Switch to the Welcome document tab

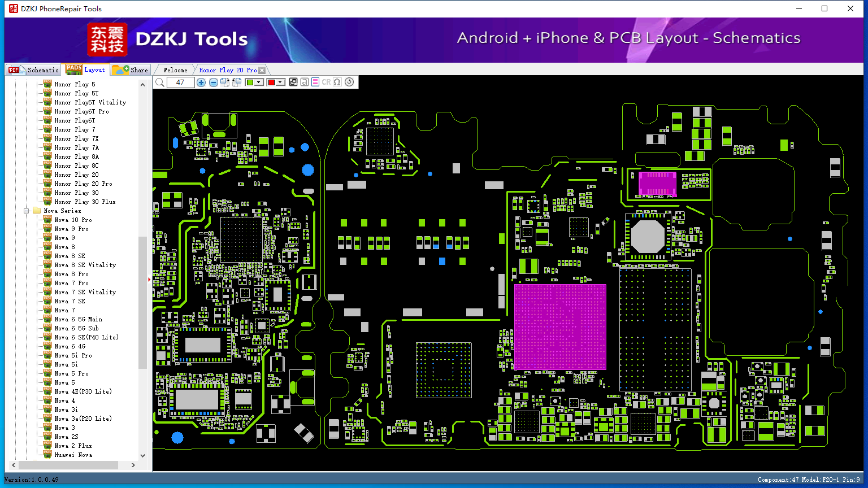tap(175, 70)
